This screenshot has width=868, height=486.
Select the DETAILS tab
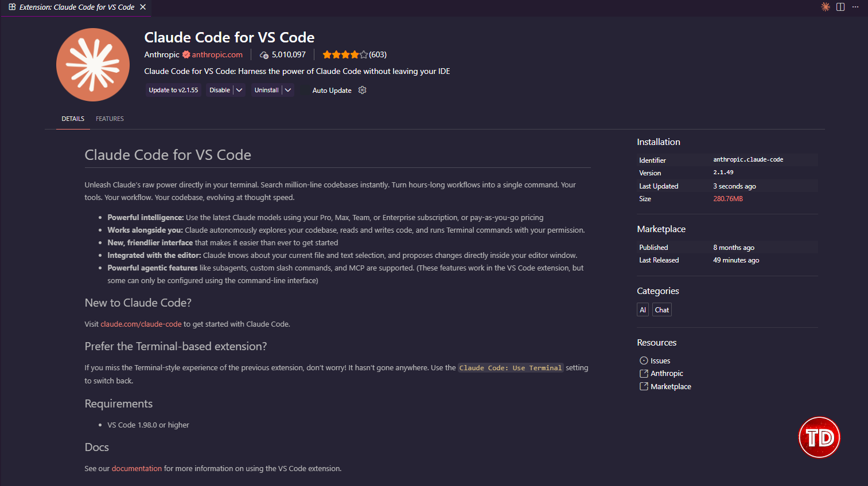[x=72, y=119]
